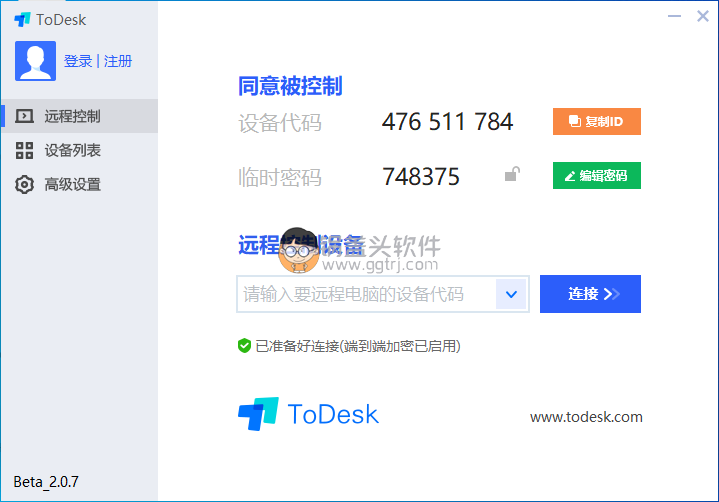Viewport: 719px width, 502px height.
Task: Open the 高级设置 sidebar tab
Action: [x=79, y=184]
